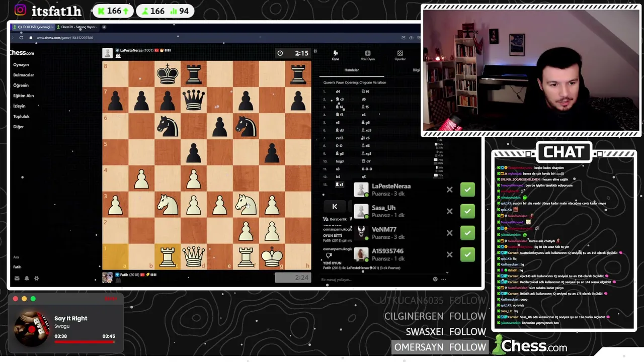Switch to ChessTV browser tab
Screen dimensions: 644x362
77,27
